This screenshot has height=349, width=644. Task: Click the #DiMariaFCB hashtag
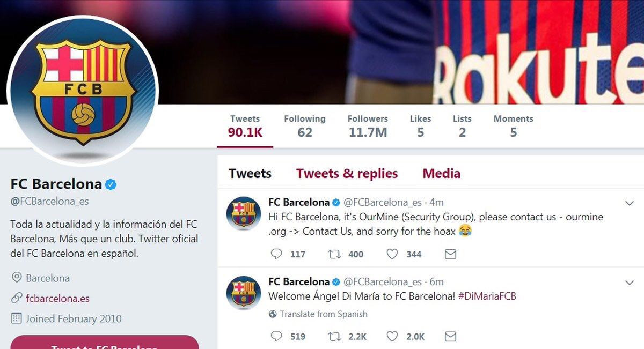(487, 296)
